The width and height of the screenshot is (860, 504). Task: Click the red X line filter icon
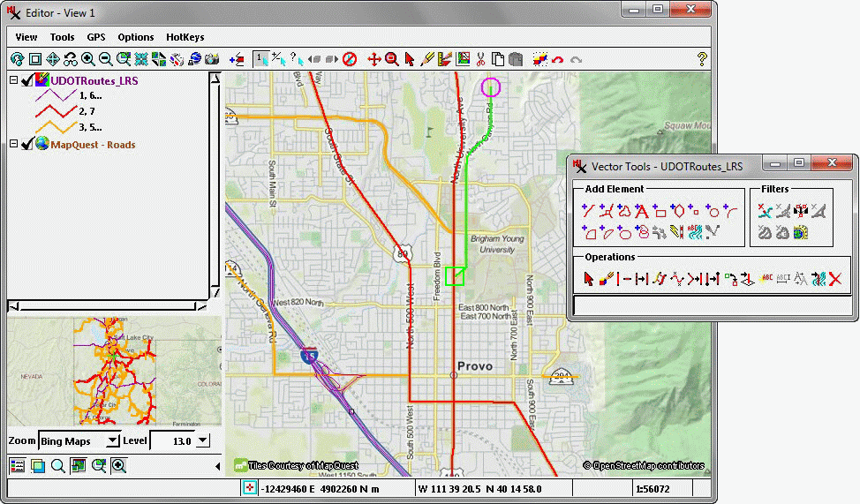tap(765, 211)
